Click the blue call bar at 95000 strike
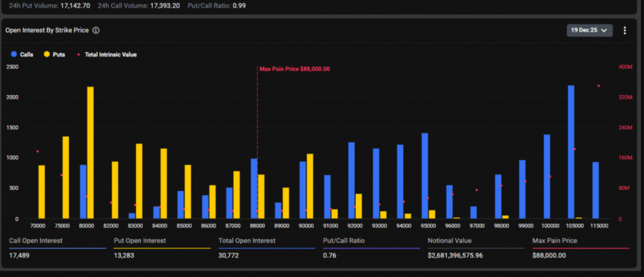 pyautogui.click(x=425, y=176)
